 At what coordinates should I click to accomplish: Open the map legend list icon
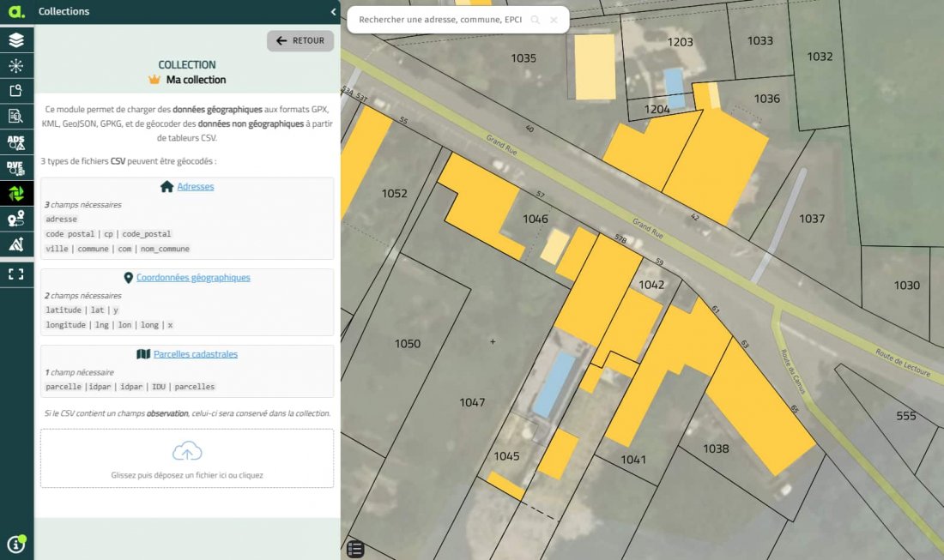point(355,549)
